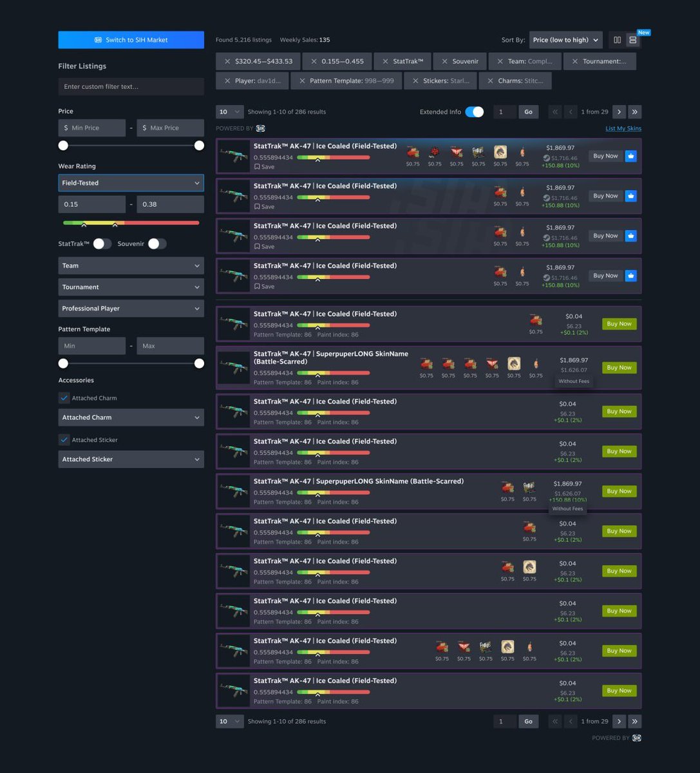Click the Pattern Template Min field
This screenshot has height=773, width=700.
click(x=92, y=346)
